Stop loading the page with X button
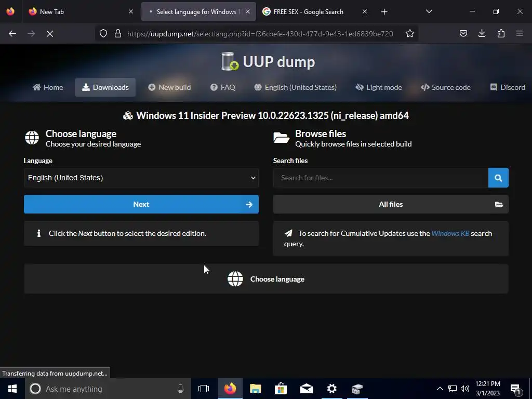The image size is (532, 399). tap(49, 34)
